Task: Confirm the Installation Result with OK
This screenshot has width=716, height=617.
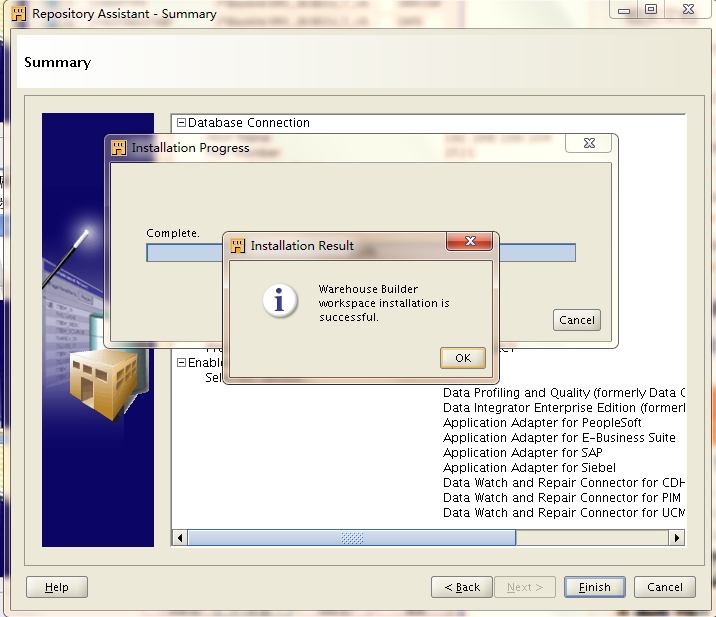Action: [463, 358]
